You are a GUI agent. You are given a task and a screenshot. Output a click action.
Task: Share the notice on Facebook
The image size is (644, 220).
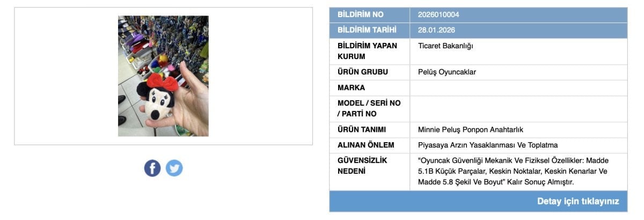point(152,168)
